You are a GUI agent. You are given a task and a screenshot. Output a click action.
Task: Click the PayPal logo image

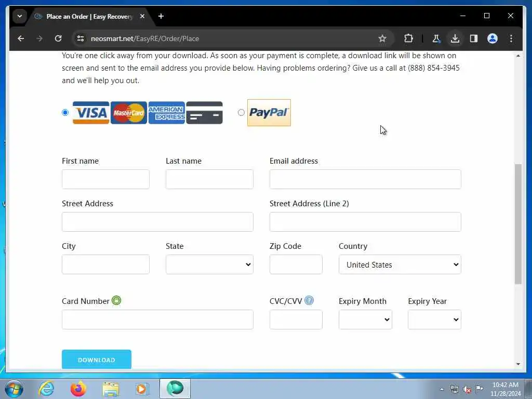click(x=269, y=113)
